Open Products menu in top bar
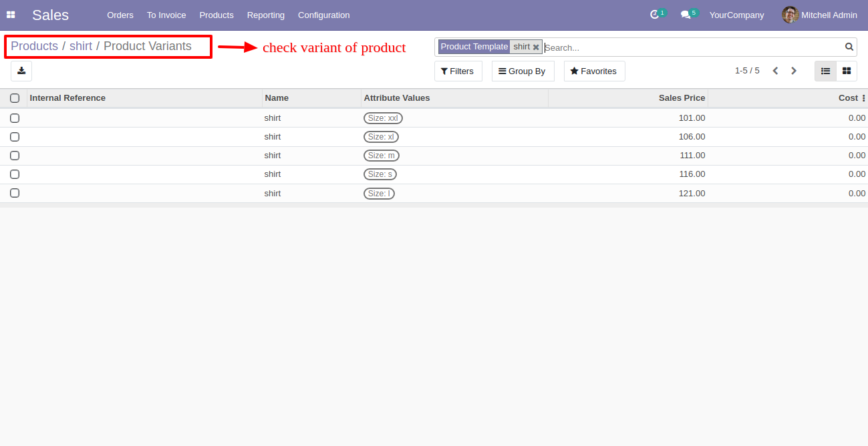This screenshot has width=868, height=446. (216, 15)
